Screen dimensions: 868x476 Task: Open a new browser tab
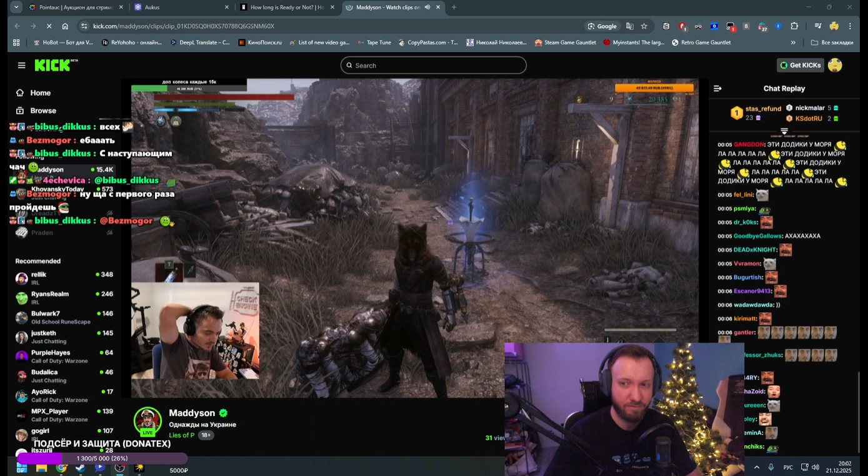(x=454, y=8)
